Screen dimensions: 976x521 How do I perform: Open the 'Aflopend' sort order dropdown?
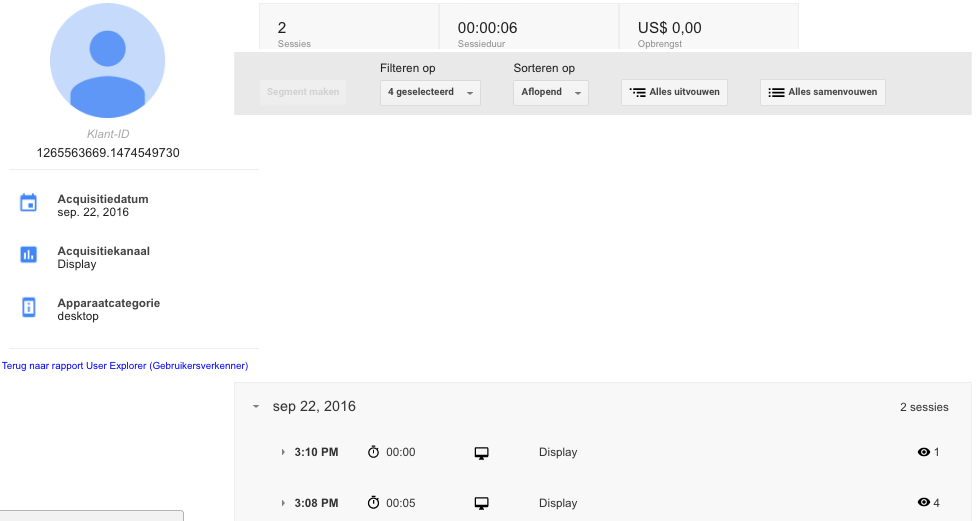point(551,92)
